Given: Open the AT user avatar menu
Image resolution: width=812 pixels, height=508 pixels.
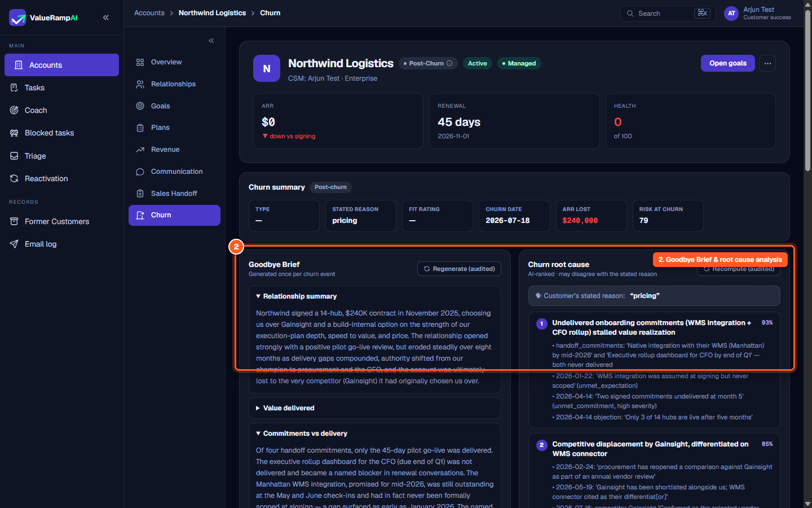Looking at the screenshot, I should click(x=731, y=14).
